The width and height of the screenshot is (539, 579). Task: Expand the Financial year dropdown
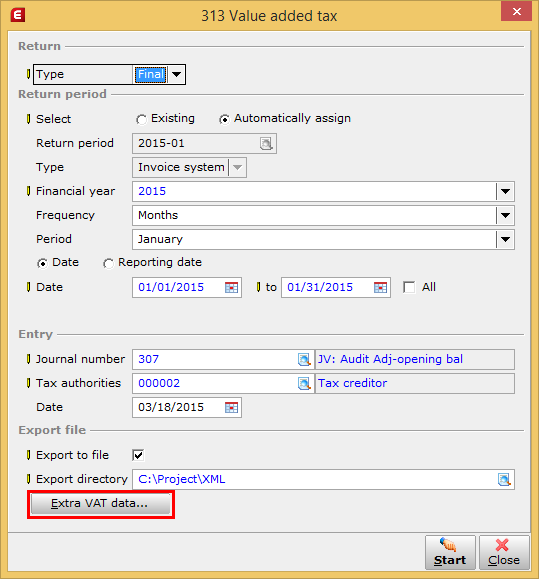[x=505, y=191]
